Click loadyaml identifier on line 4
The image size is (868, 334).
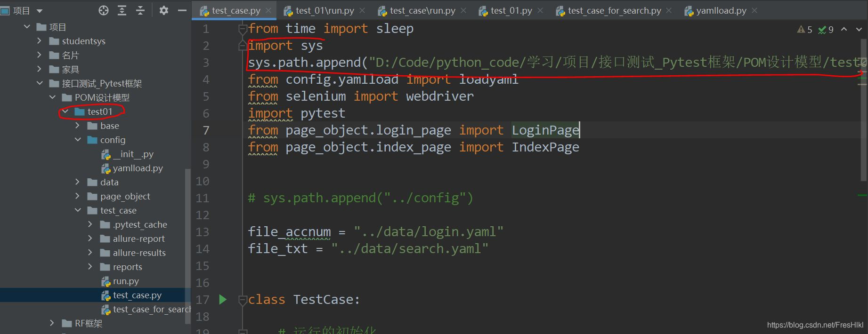[488, 80]
